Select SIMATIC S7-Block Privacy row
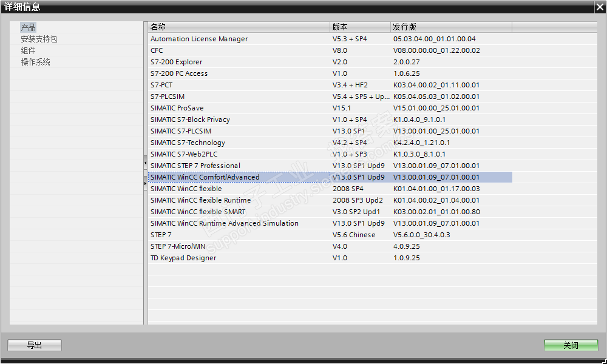The height and width of the screenshot is (364, 607). pyautogui.click(x=330, y=120)
